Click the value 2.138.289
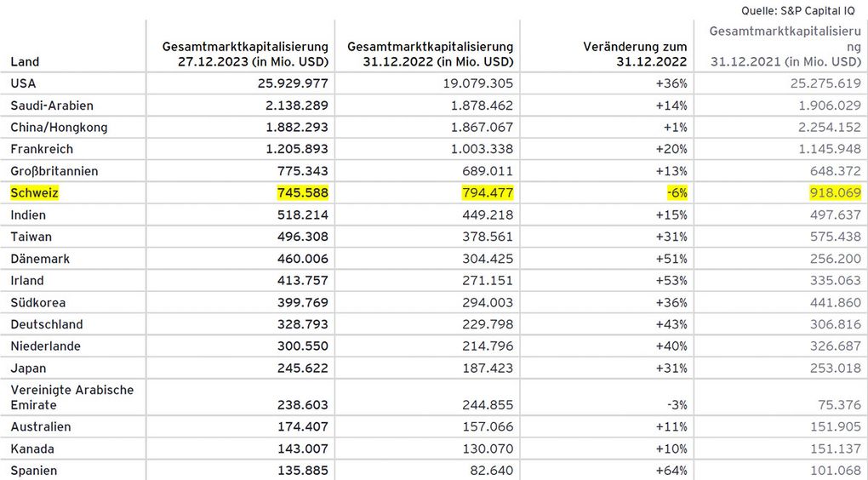The image size is (868, 480). (x=297, y=106)
